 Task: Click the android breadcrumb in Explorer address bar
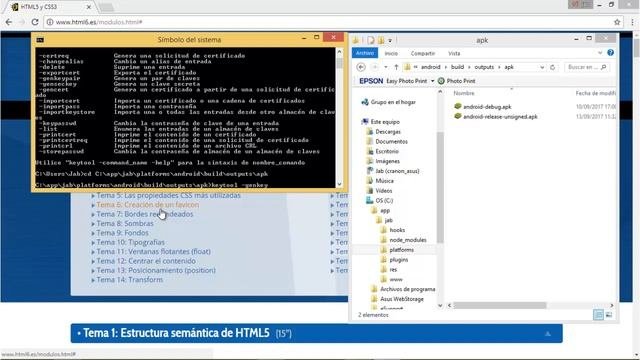point(431,67)
